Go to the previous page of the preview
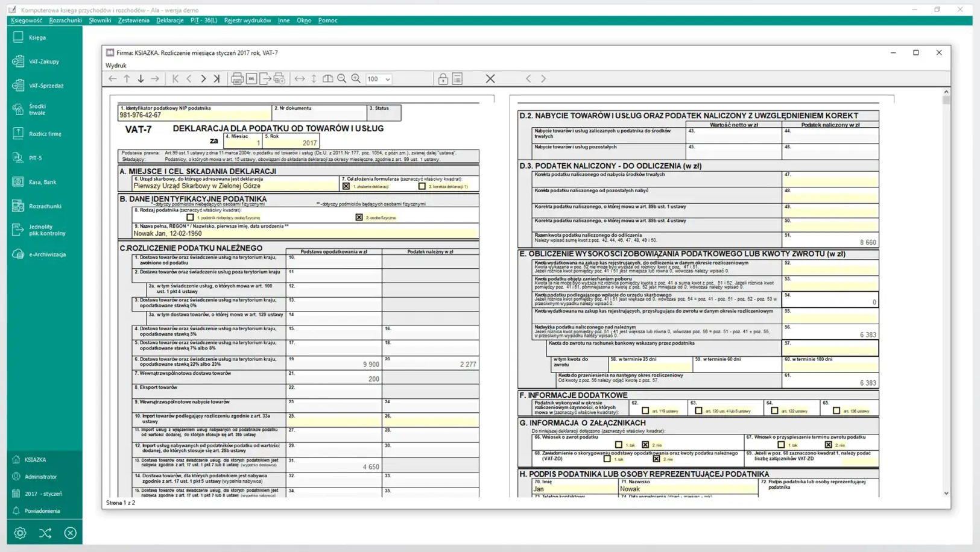This screenshot has height=552, width=980. click(x=189, y=79)
